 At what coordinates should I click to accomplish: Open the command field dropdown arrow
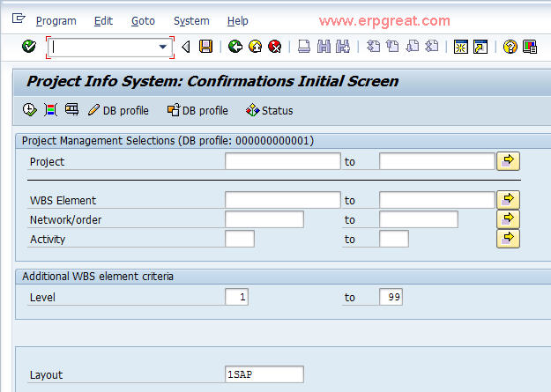point(163,47)
